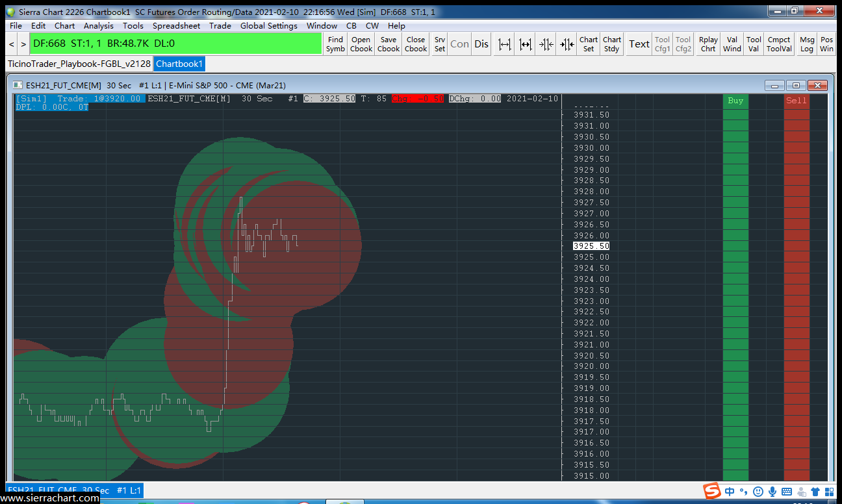Open the emoji smiley icon
The height and width of the screenshot is (504, 842).
click(758, 492)
